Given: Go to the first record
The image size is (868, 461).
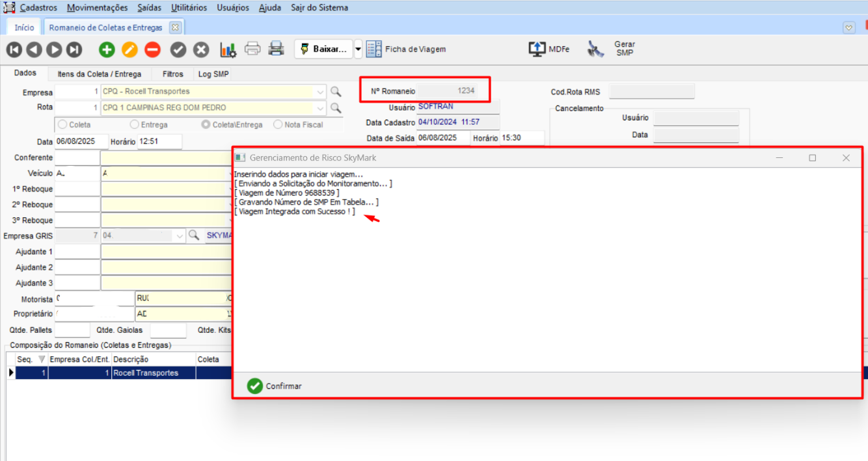Looking at the screenshot, I should click(x=14, y=49).
